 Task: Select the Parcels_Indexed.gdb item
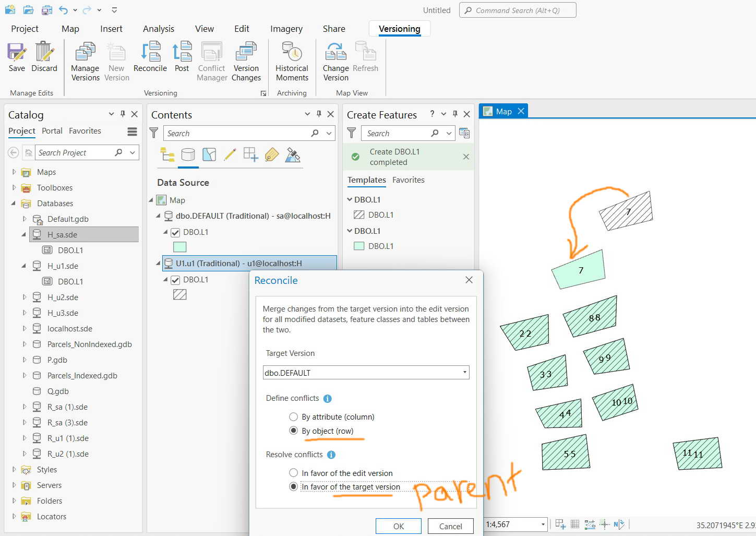pos(82,375)
